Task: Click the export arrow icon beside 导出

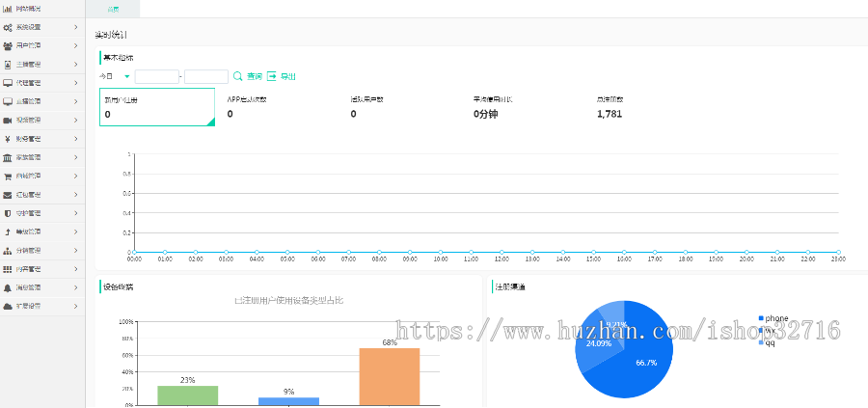Action: coord(272,76)
